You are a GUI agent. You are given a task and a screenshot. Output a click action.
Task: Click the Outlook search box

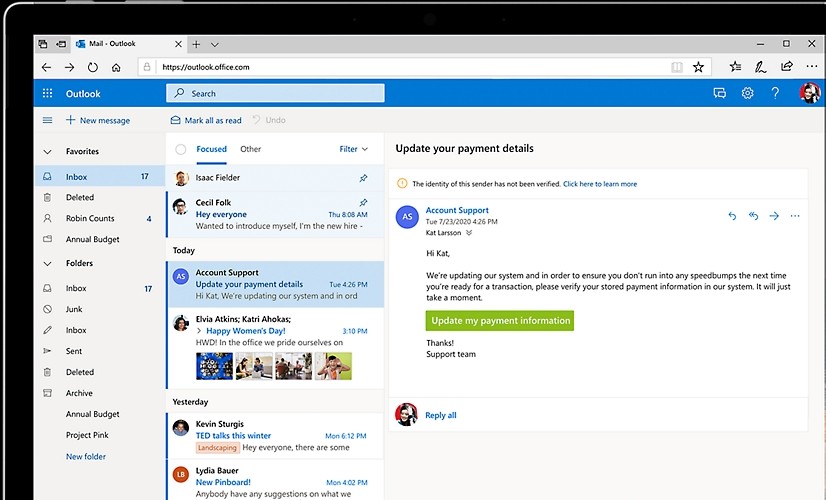(x=275, y=93)
